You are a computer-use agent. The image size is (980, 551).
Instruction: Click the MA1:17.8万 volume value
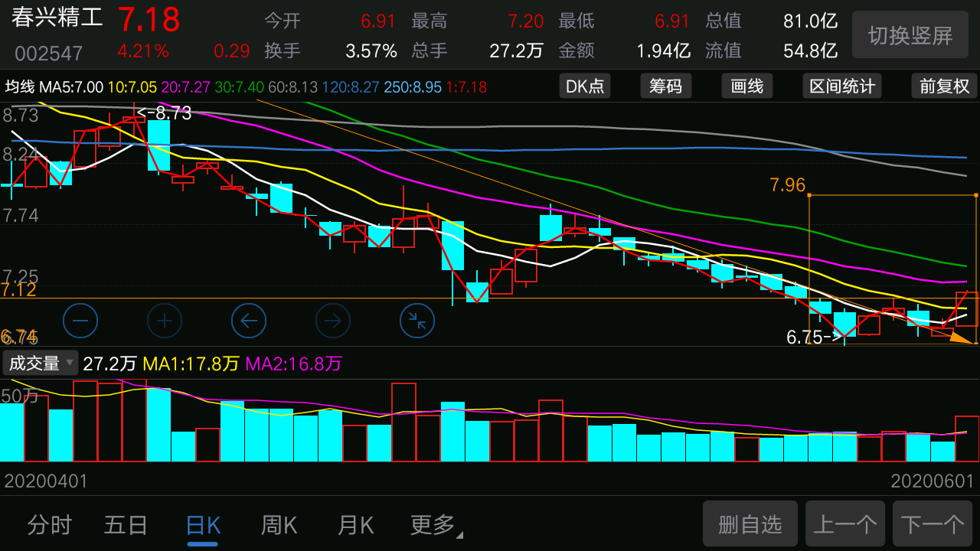click(191, 364)
